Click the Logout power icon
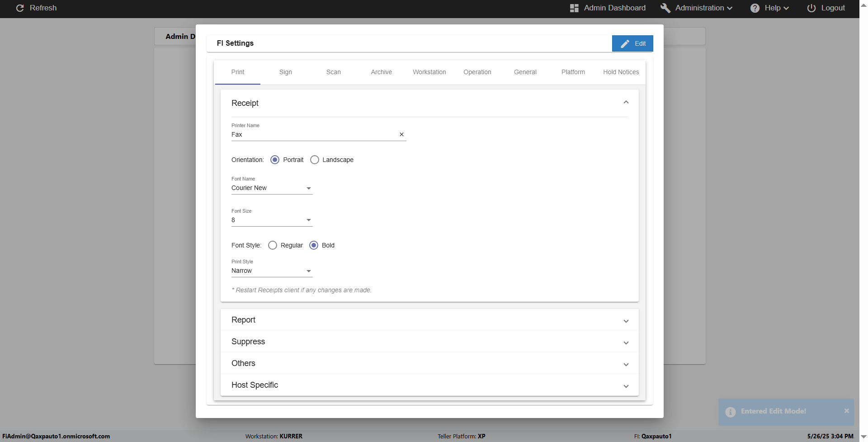868x442 pixels. click(x=811, y=8)
